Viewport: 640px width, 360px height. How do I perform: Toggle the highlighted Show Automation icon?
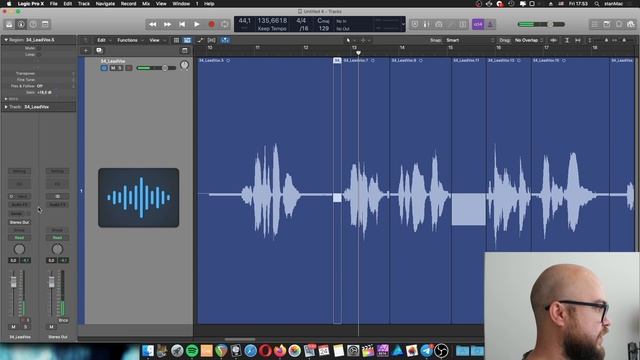pos(187,40)
